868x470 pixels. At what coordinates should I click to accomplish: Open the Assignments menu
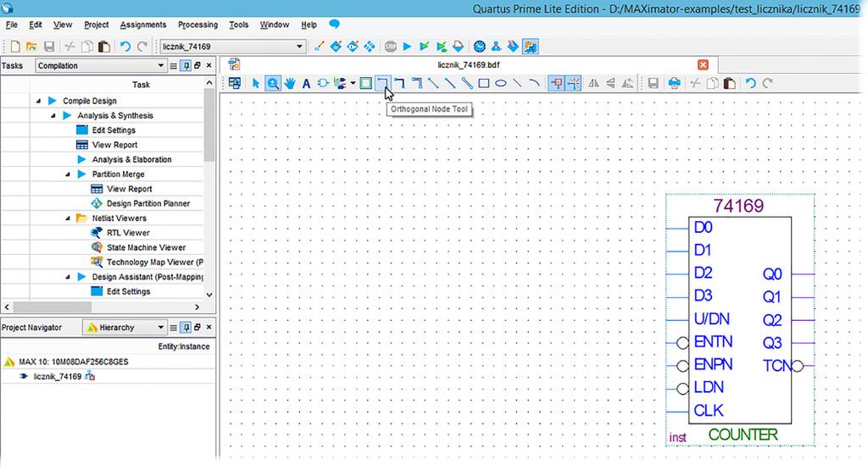coord(142,25)
